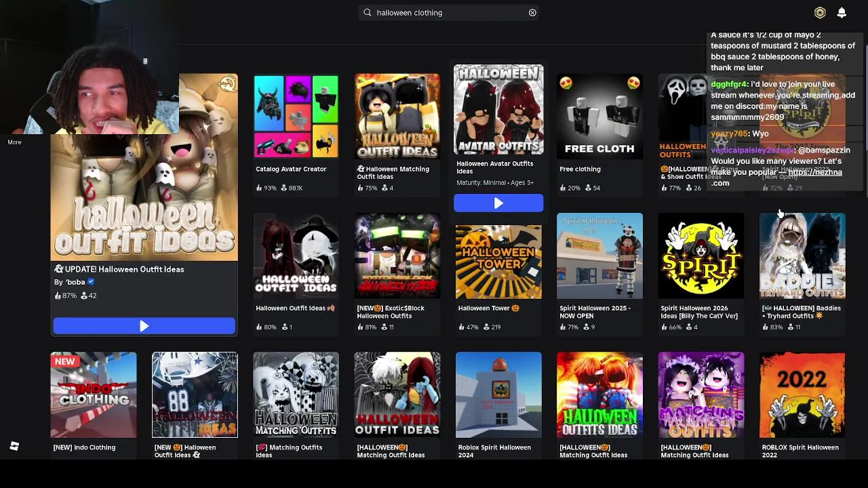Click the search magnifier icon
Image resolution: width=868 pixels, height=488 pixels.
coord(368,12)
